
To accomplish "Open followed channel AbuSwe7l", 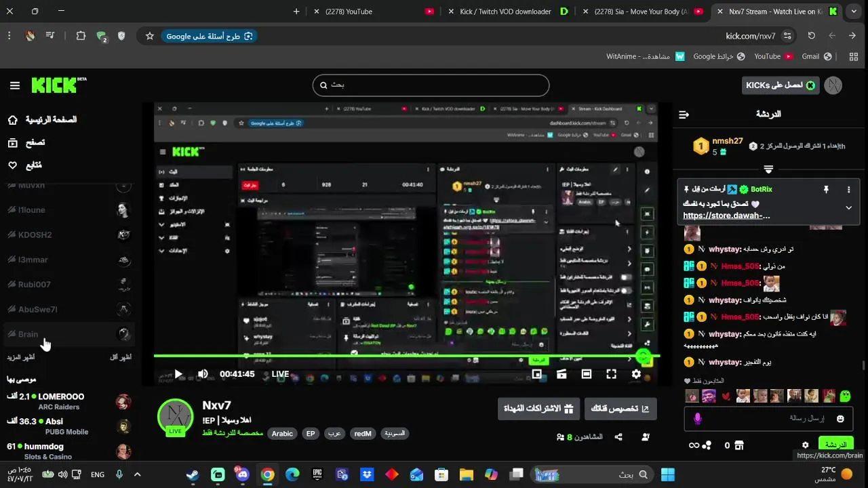I will (68, 309).
